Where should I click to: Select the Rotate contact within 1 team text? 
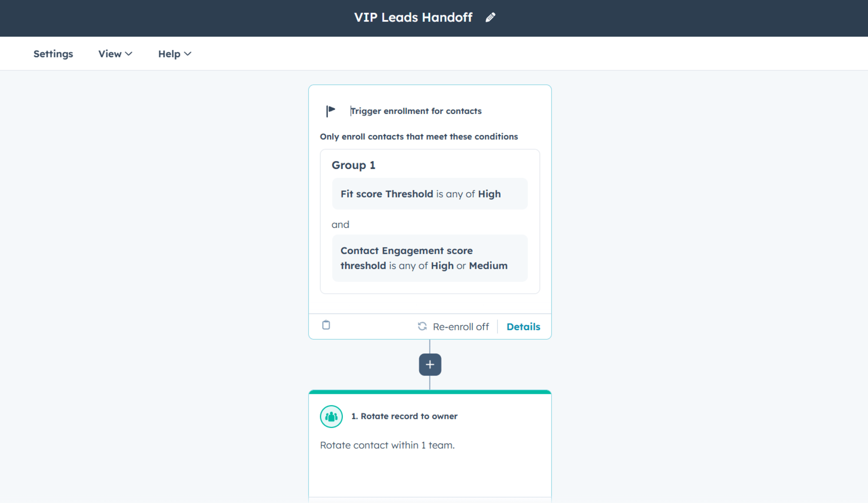coord(387,445)
